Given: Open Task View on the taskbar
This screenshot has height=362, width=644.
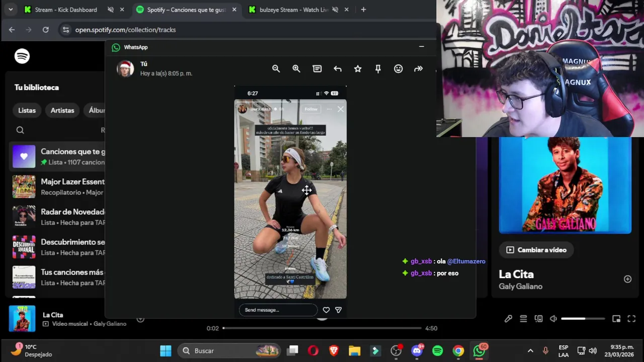Looking at the screenshot, I should click(293, 350).
